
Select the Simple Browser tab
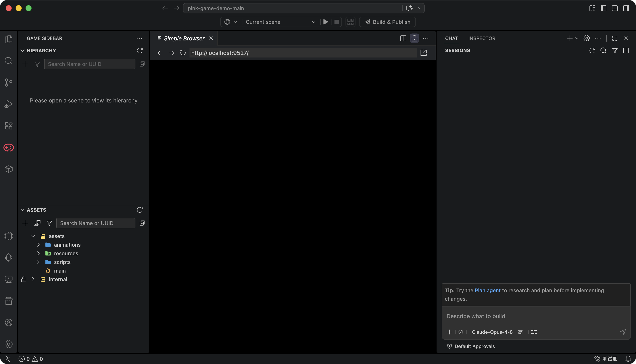pos(184,38)
